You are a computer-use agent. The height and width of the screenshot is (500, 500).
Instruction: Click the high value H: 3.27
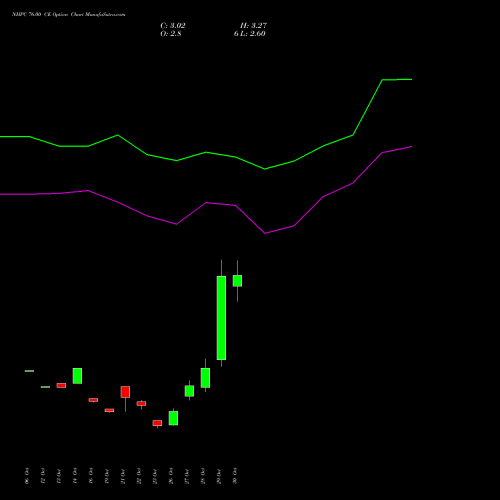(253, 26)
